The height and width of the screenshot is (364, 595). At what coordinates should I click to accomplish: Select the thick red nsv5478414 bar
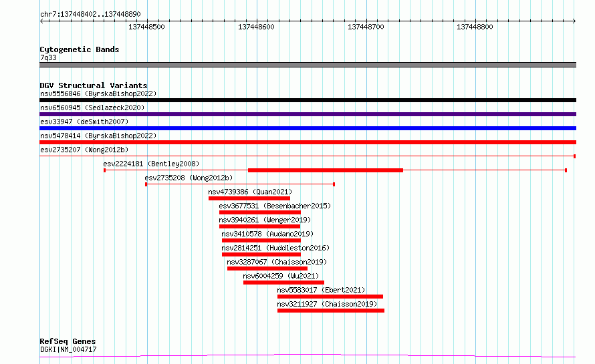(x=308, y=142)
